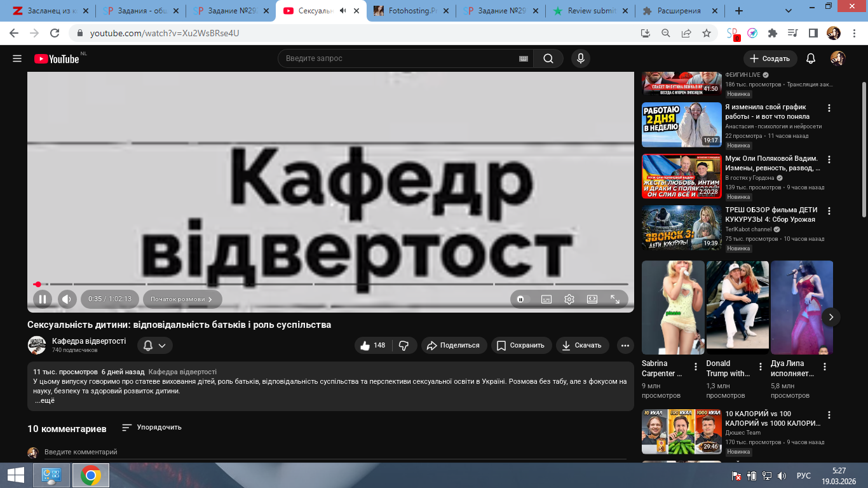Expand the description with '...ещё'
Viewport: 868px width, 488px height.
point(44,401)
